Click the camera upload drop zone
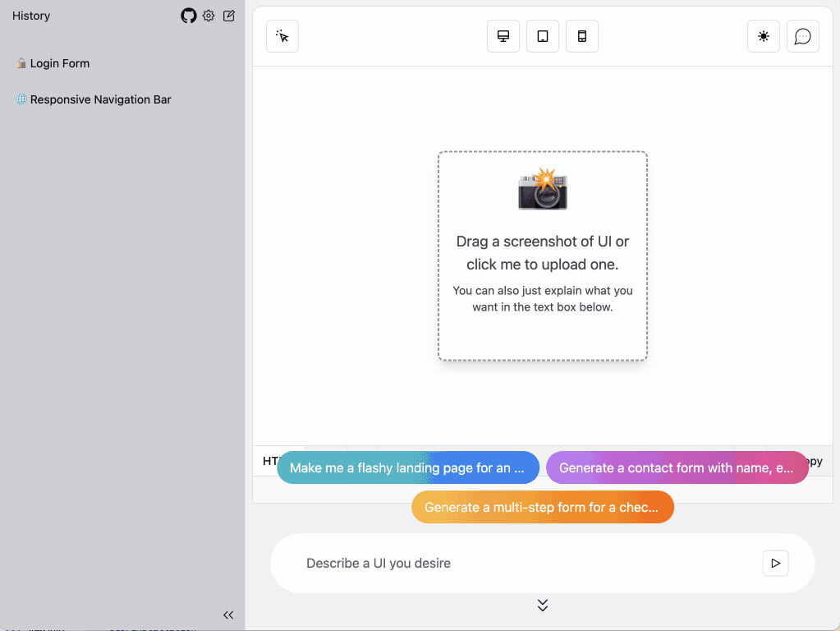The height and width of the screenshot is (631, 840). coord(542,255)
